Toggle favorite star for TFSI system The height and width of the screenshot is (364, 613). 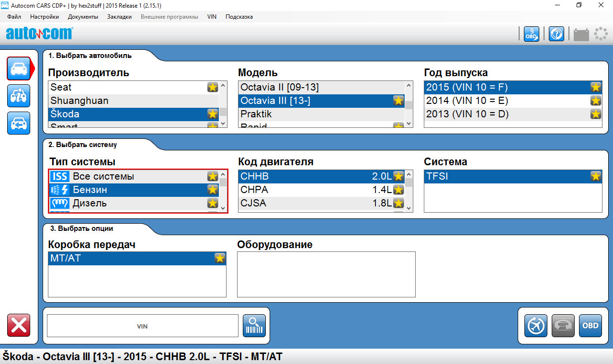click(596, 176)
